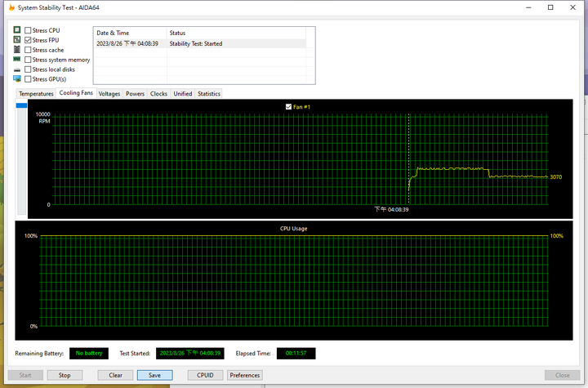The height and width of the screenshot is (388, 588).
Task: Click the memory module icon beside Stress system memory
Action: tap(17, 60)
